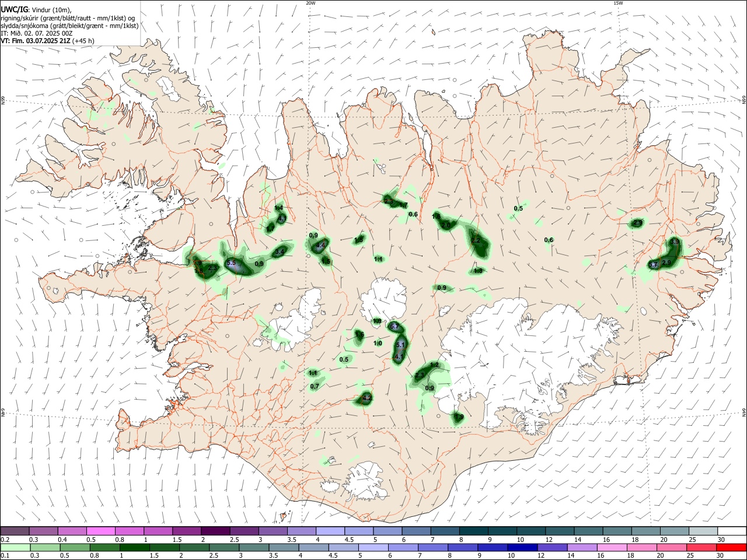The image size is (747, 560).
Task: Click the 0.1 label under the rain scale
Action: point(5,556)
